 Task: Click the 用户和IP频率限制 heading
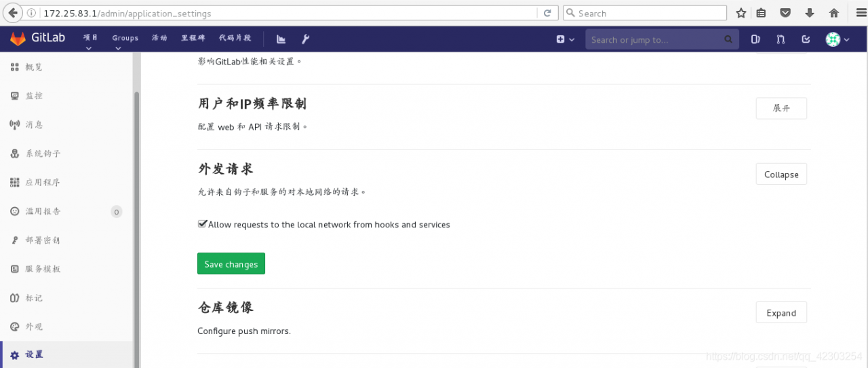[x=252, y=103]
